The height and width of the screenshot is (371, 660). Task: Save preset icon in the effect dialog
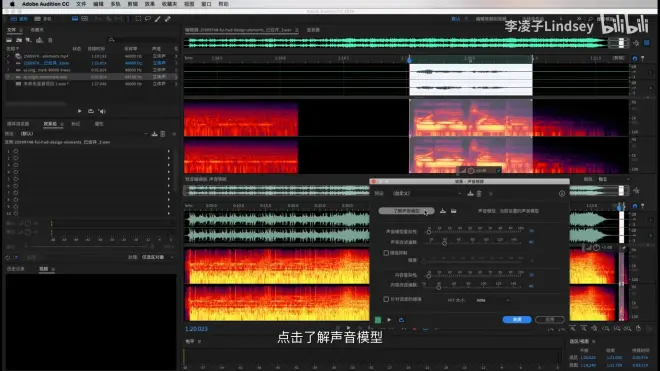(470, 194)
